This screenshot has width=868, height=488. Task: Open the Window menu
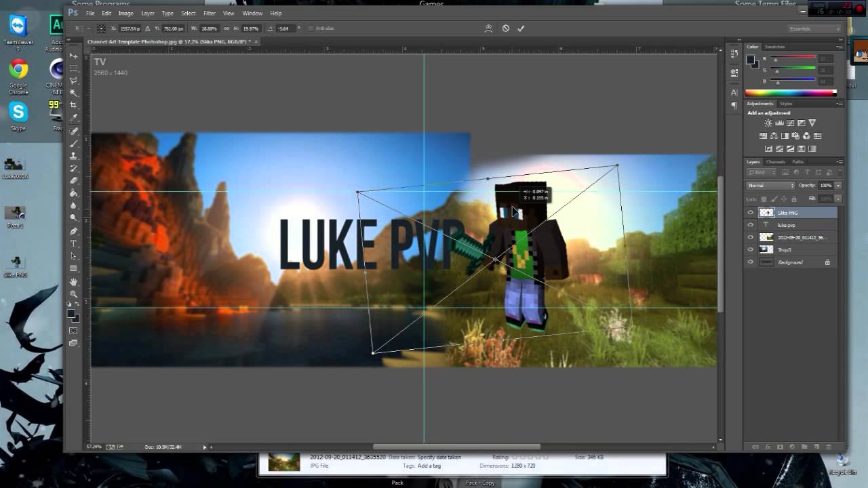tap(252, 13)
